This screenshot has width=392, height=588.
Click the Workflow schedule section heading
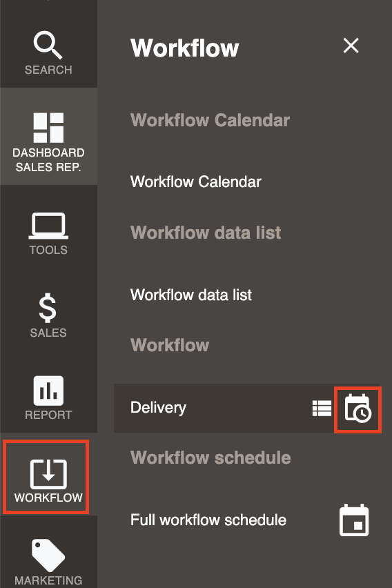click(210, 458)
